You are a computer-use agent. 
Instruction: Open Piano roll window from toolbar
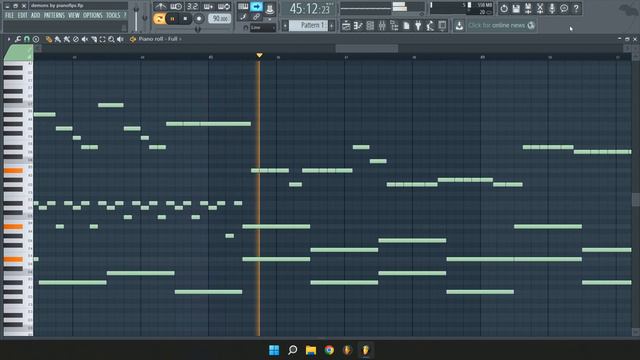[x=358, y=26]
